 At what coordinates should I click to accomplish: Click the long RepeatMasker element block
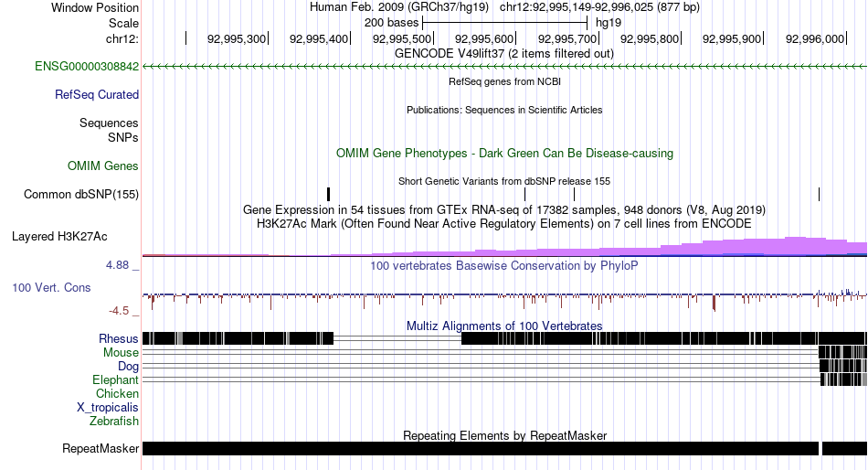(481, 448)
